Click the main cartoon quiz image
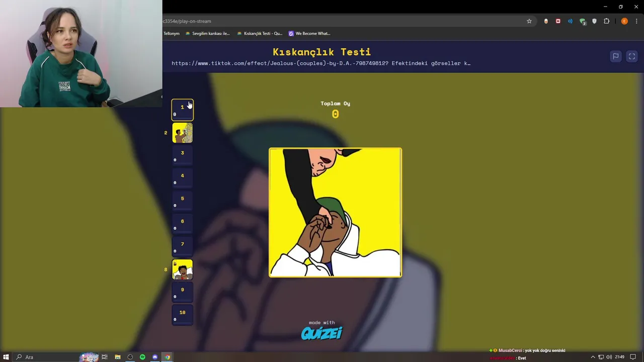 tap(335, 212)
